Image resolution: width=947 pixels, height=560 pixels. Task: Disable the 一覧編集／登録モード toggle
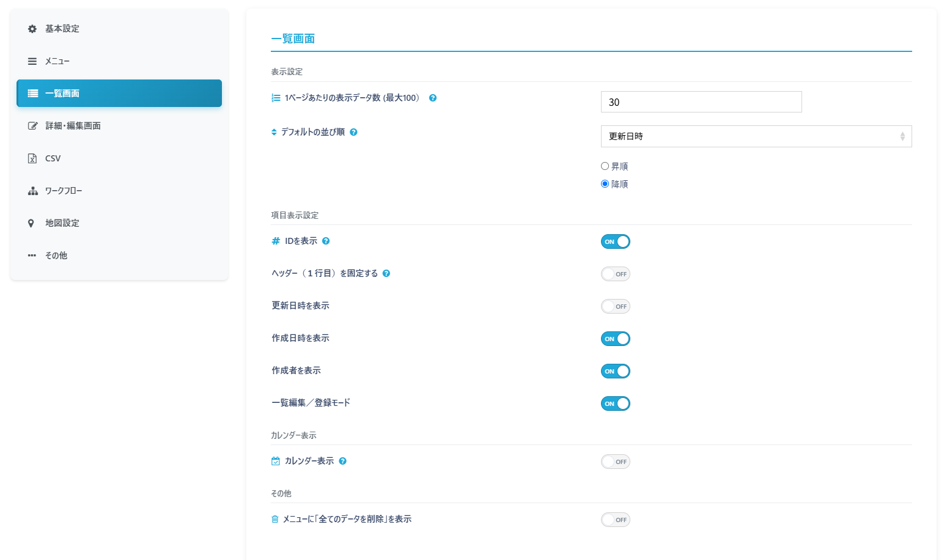click(x=615, y=403)
